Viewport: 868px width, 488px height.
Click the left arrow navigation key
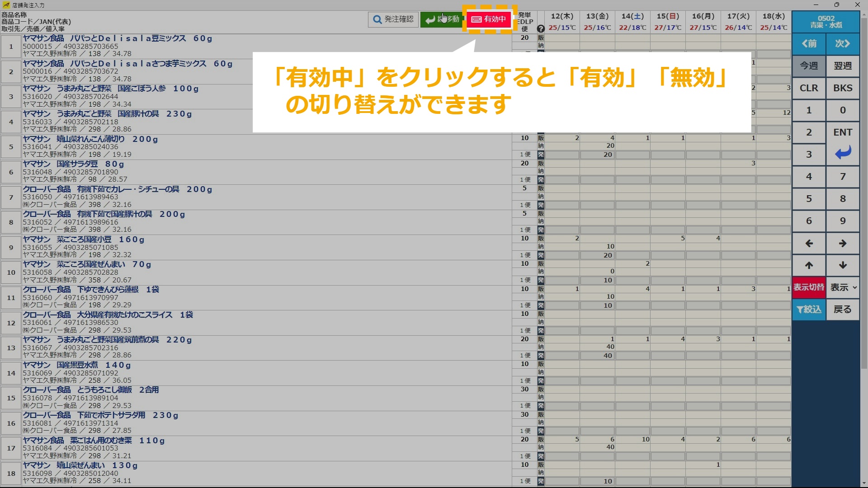(809, 244)
